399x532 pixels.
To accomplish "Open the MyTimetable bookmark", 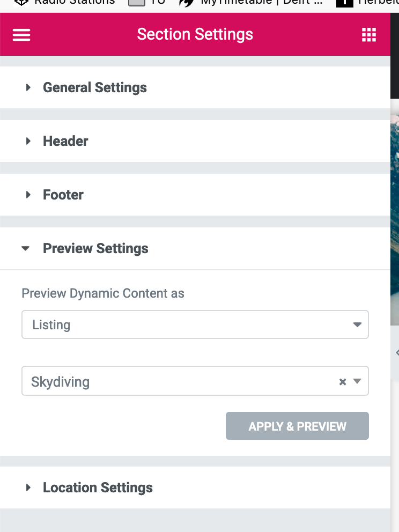I will [x=251, y=3].
